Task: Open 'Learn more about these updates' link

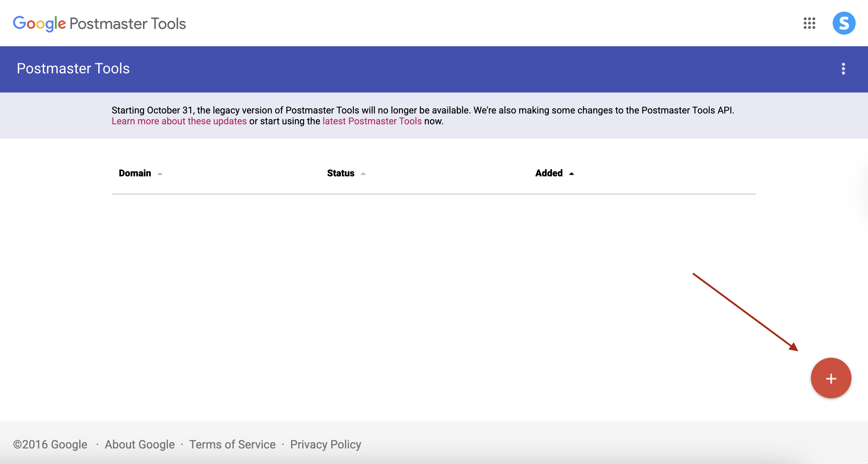Action: point(179,121)
